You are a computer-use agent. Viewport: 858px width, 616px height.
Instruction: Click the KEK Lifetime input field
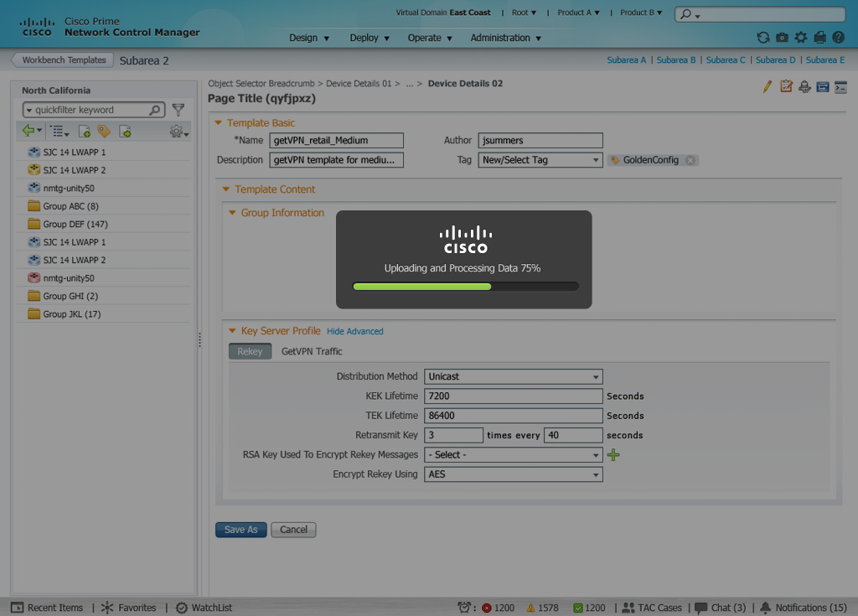pos(513,396)
